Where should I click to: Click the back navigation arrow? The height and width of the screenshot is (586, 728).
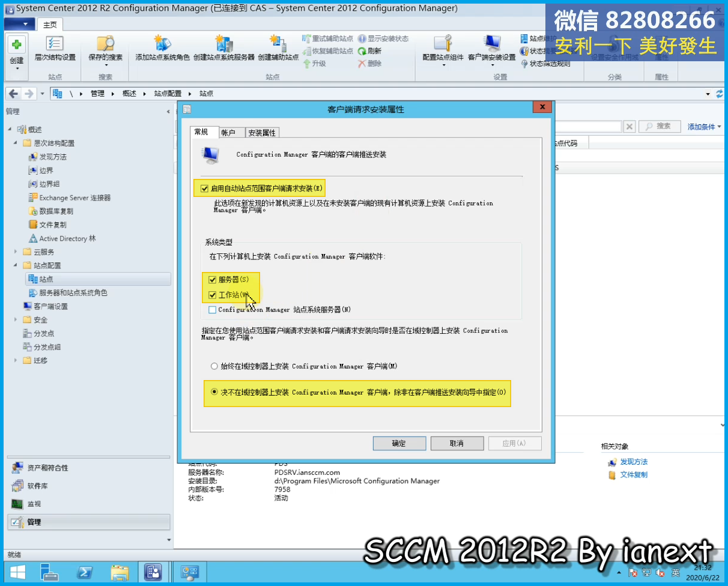[x=13, y=94]
